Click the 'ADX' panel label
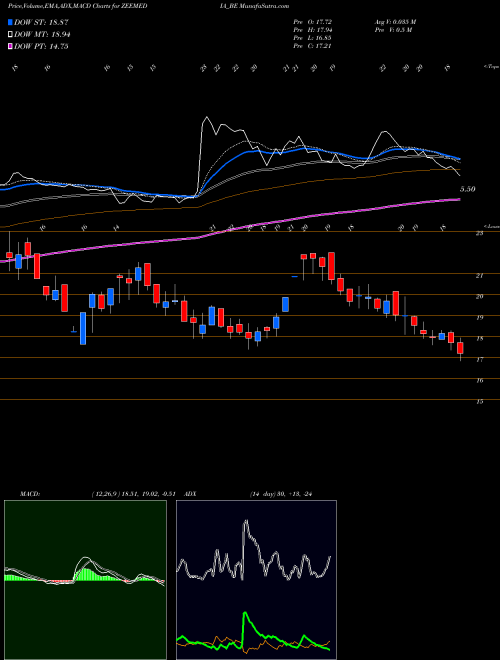 (x=189, y=494)
